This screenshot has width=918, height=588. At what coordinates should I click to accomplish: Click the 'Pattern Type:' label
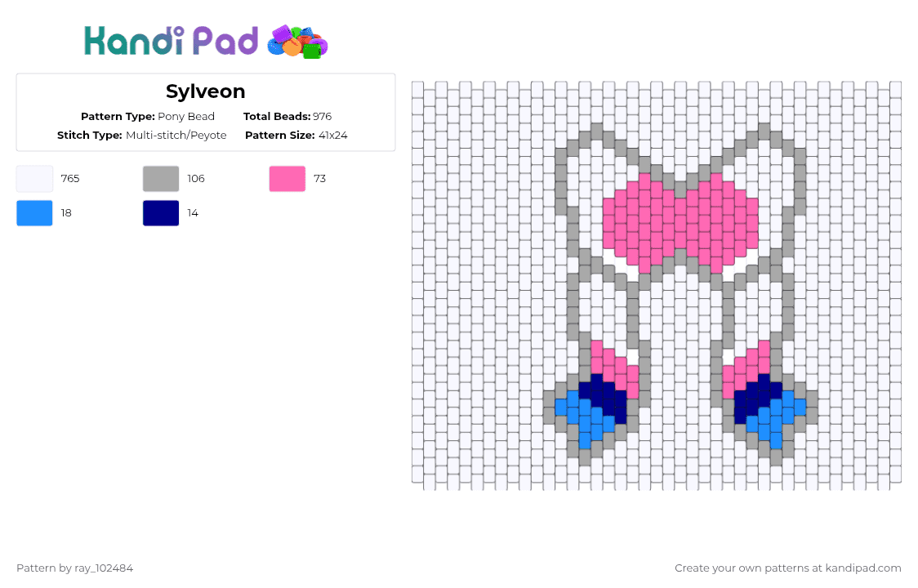click(x=118, y=117)
